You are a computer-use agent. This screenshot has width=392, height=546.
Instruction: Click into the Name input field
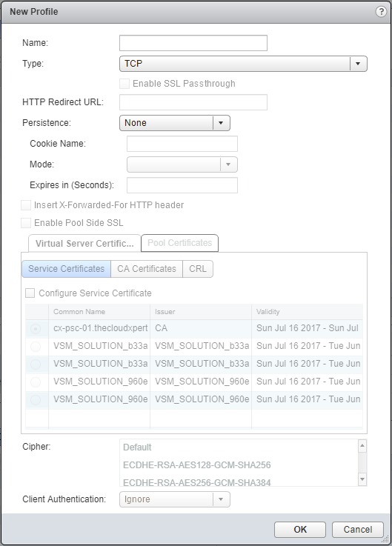click(x=193, y=43)
